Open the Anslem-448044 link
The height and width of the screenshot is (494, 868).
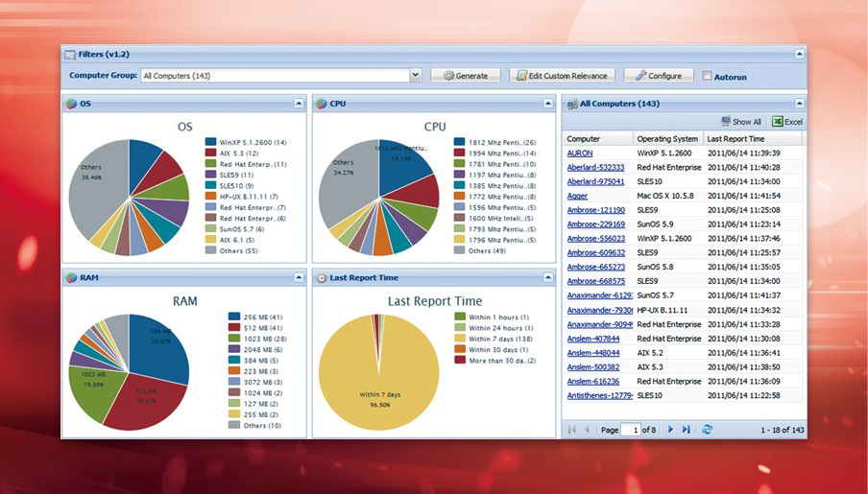point(593,353)
